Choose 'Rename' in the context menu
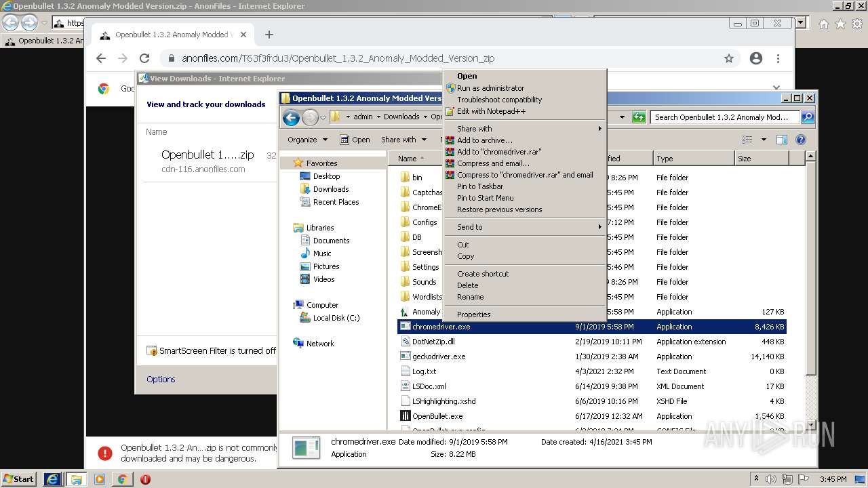 click(x=524, y=297)
